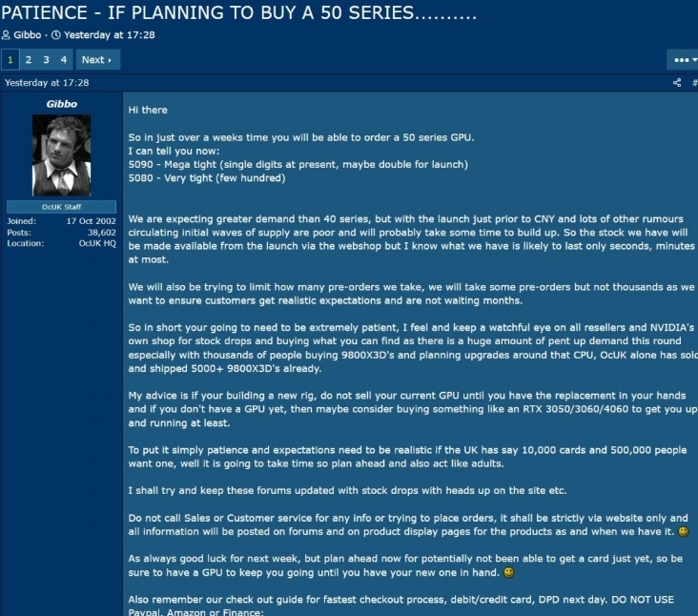Click Gibbo username above the avatar
The image size is (698, 616).
point(61,104)
